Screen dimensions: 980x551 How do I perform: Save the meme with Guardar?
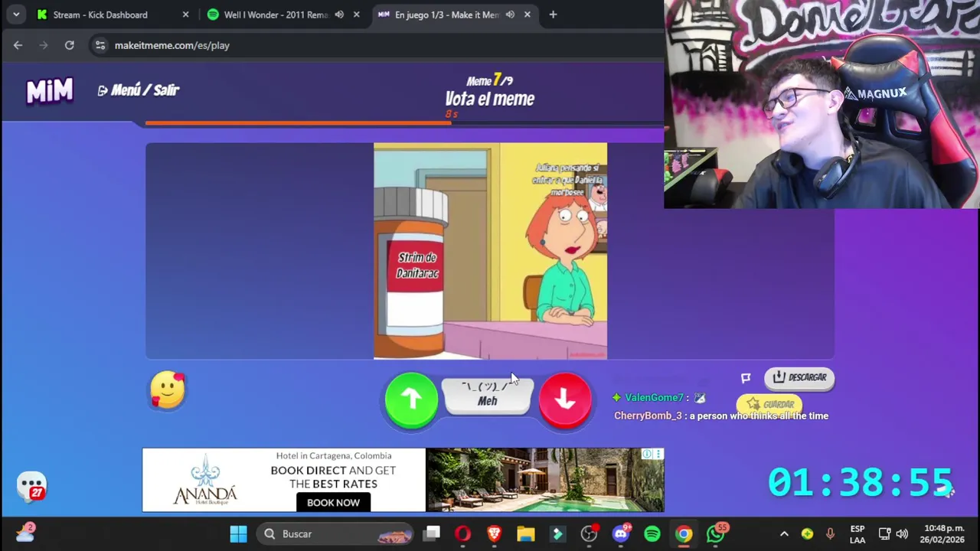click(770, 404)
